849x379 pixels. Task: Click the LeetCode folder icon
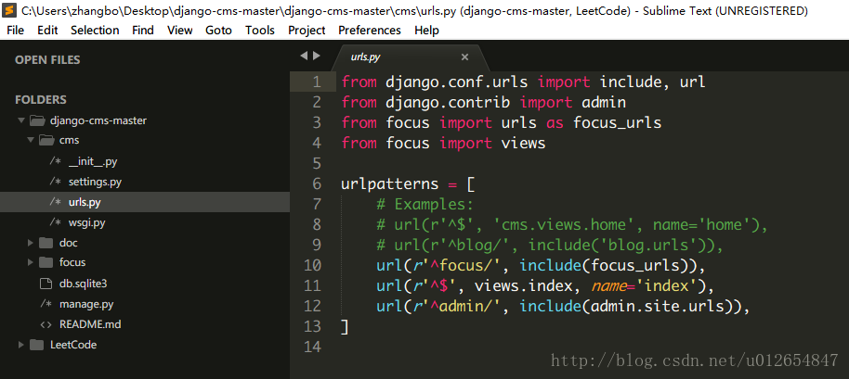point(37,344)
